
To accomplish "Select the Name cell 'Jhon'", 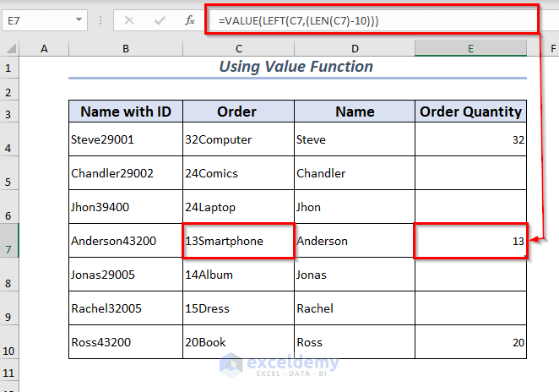I will coord(355,207).
